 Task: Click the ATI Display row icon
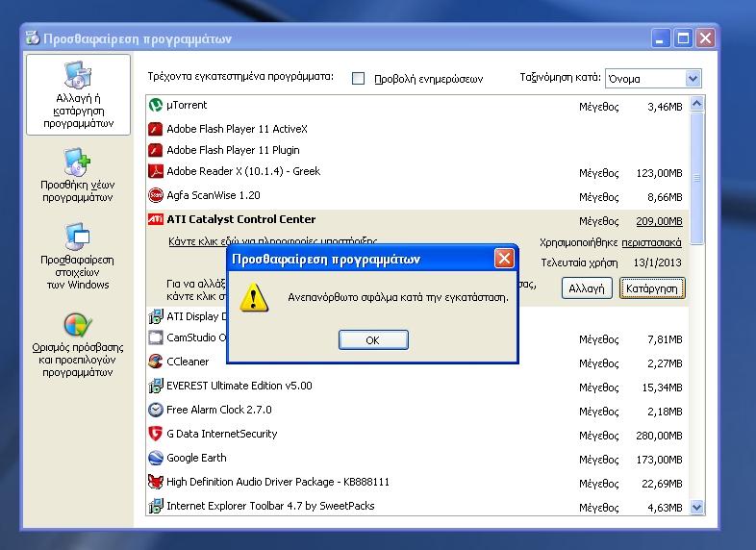point(155,316)
